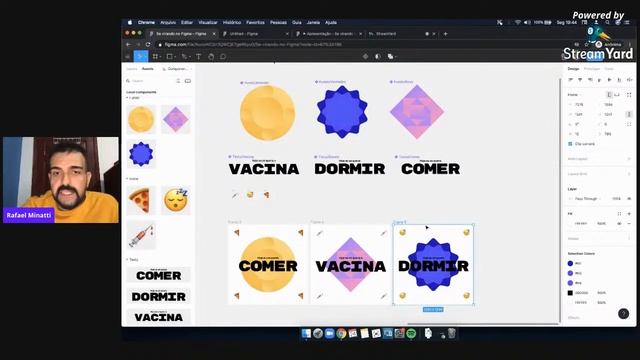Remove the fill with minus icon
Image resolution: width=640 pixels, height=360 pixels.
(629, 224)
